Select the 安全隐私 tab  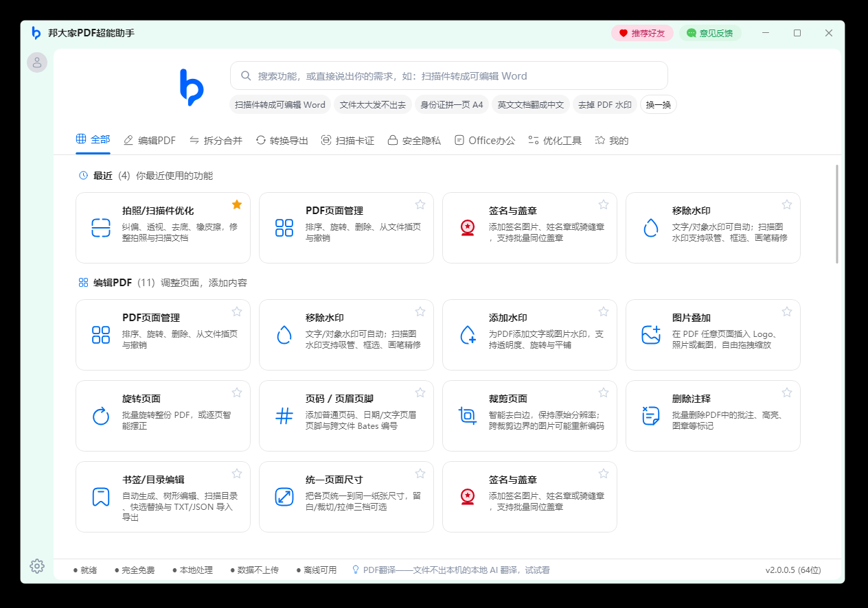[x=414, y=141]
